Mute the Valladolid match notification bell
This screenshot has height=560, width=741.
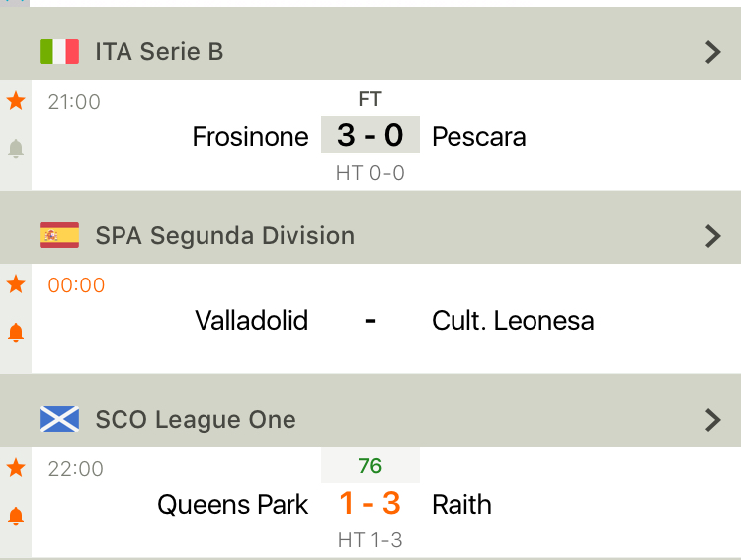[x=16, y=333]
